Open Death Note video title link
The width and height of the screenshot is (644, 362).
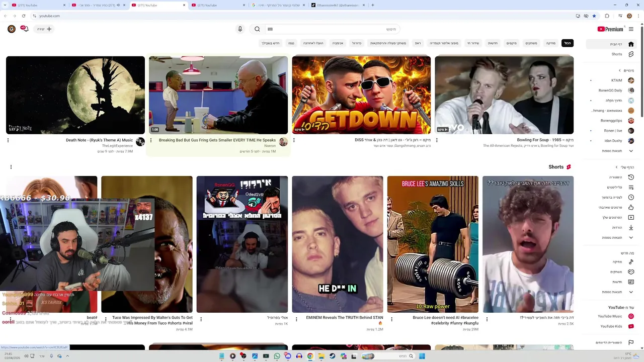point(99,140)
